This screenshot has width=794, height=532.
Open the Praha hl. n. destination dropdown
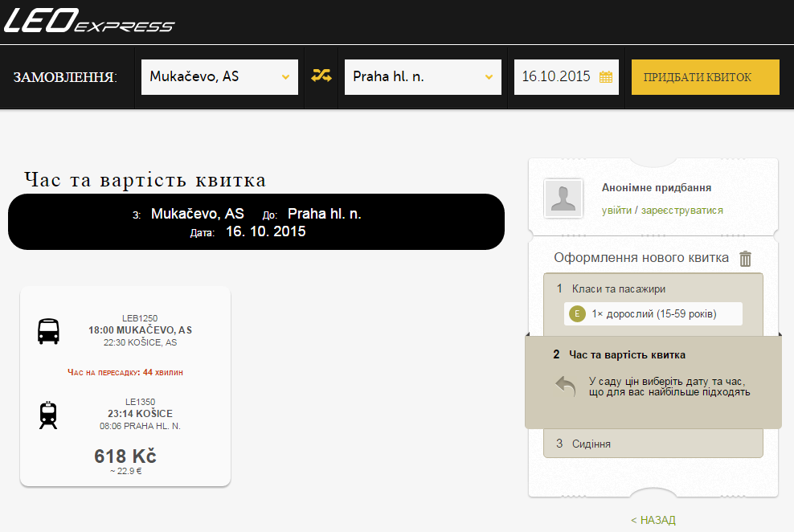pos(423,77)
